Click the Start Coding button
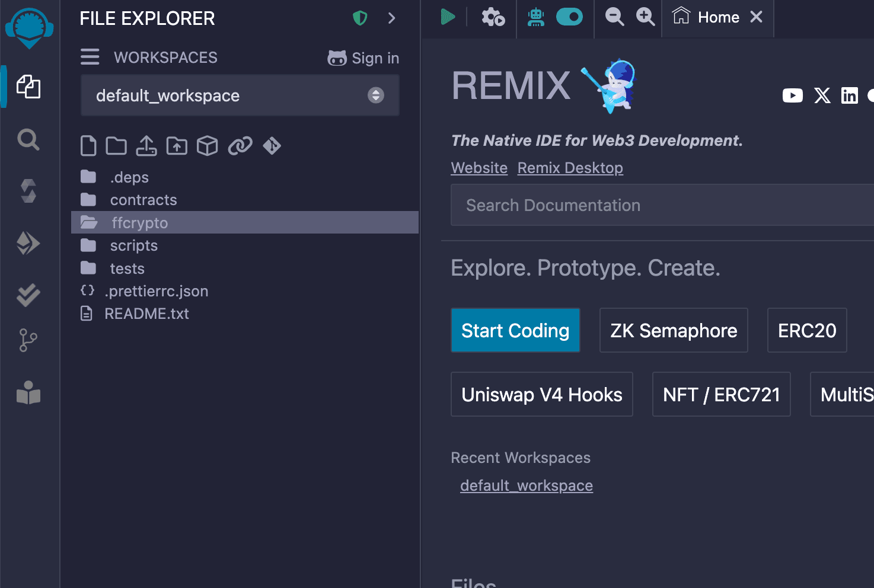This screenshot has width=874, height=588. (x=515, y=330)
